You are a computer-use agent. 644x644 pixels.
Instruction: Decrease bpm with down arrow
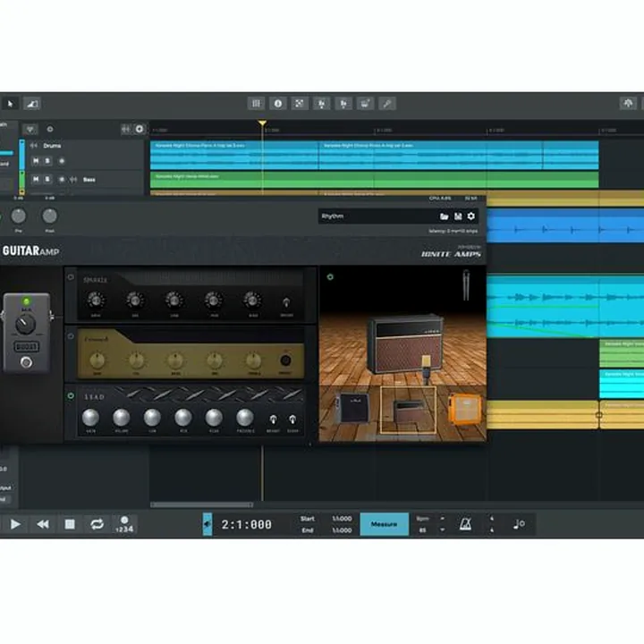click(443, 530)
